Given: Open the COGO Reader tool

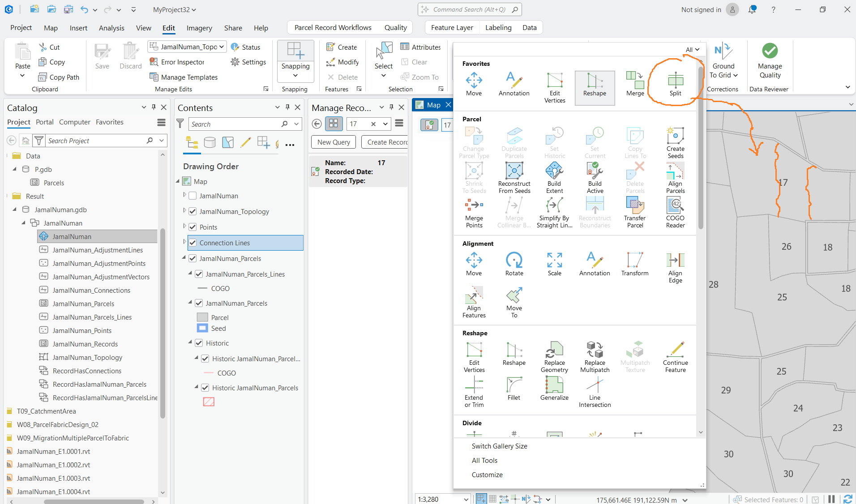Looking at the screenshot, I should pyautogui.click(x=675, y=213).
